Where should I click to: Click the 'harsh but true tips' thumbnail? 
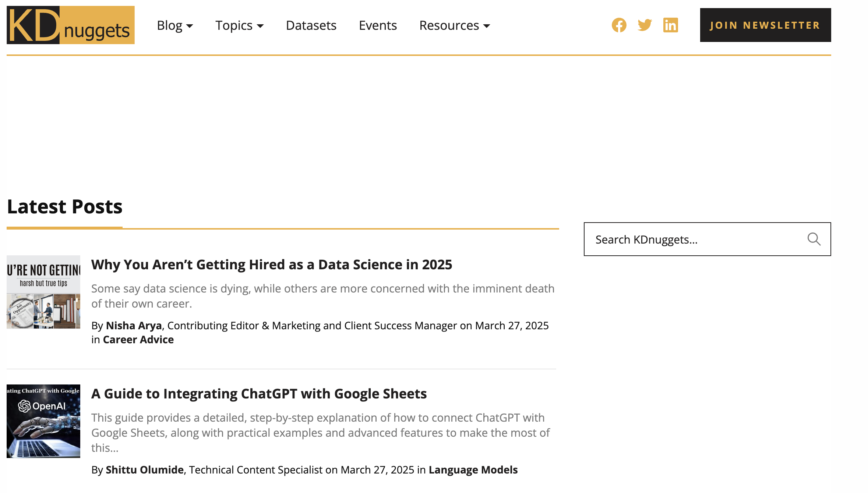(43, 292)
